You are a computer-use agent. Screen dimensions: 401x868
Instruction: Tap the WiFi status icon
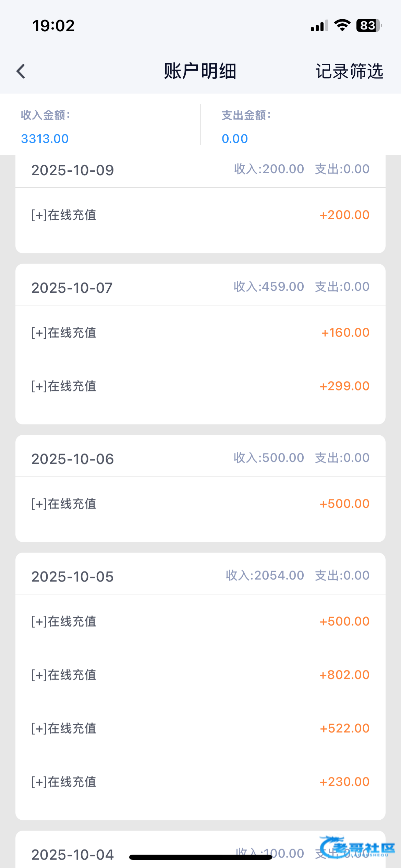[342, 25]
